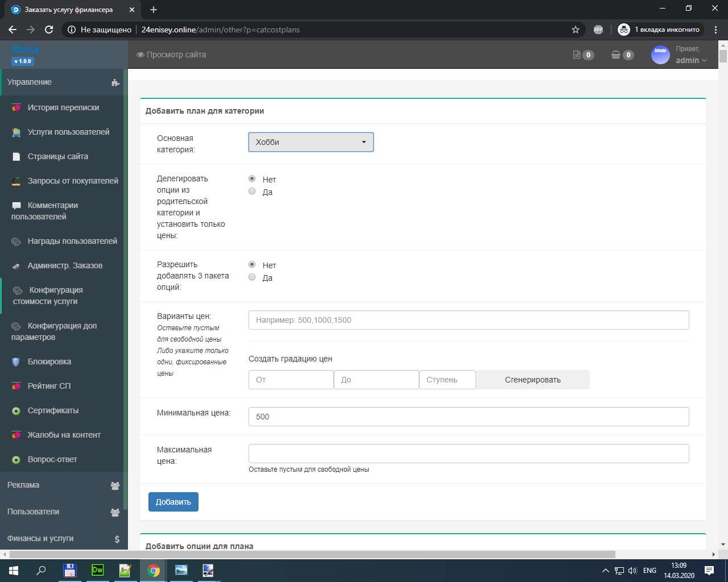Show hidden system tray icons
728x582 pixels.
click(605, 570)
